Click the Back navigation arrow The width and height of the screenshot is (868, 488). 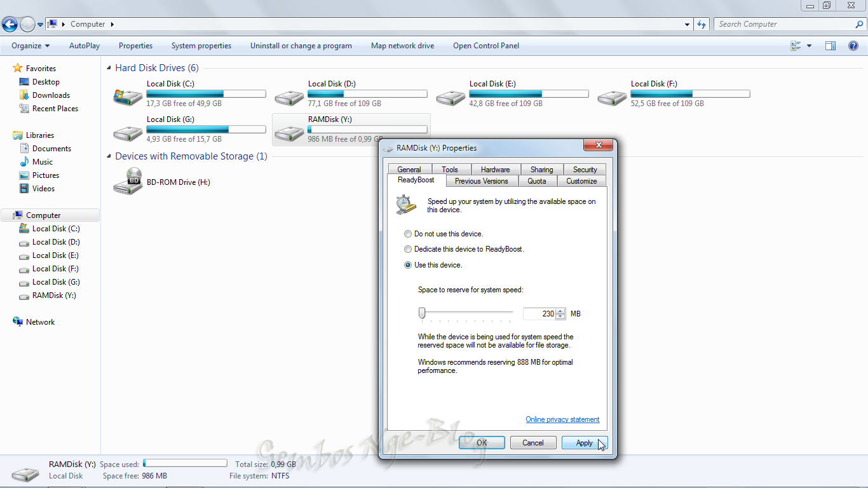click(10, 25)
